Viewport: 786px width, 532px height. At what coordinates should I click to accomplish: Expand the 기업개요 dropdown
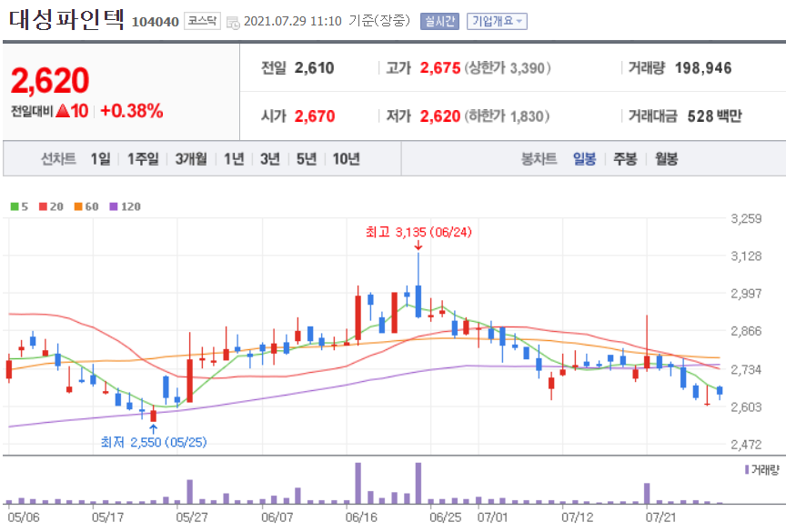[x=497, y=21]
